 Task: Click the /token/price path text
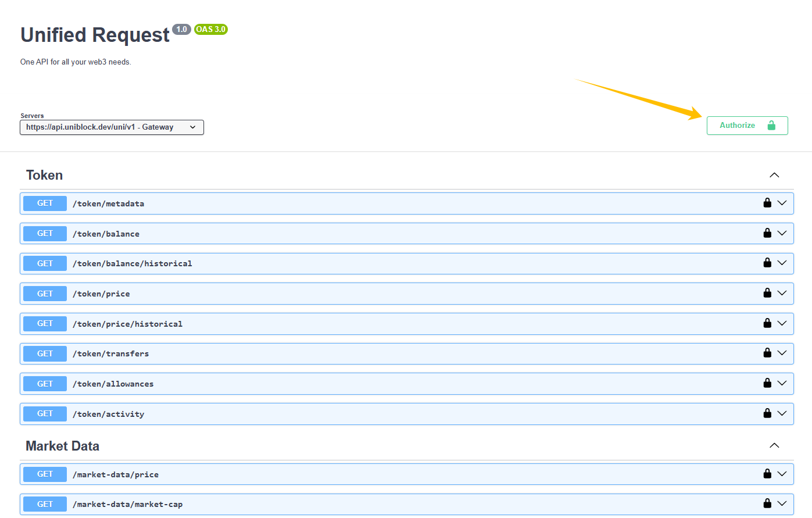coord(101,294)
